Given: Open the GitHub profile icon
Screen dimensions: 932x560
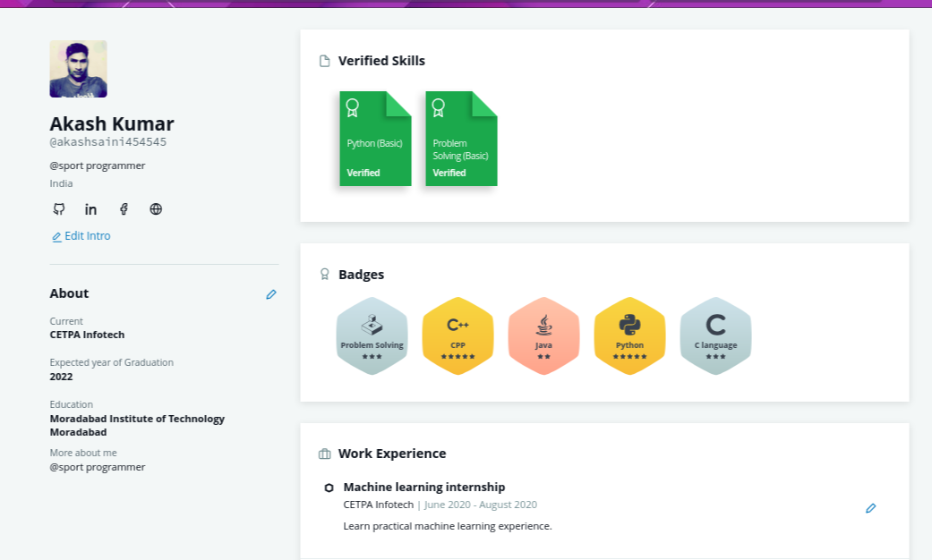Looking at the screenshot, I should pos(59,209).
